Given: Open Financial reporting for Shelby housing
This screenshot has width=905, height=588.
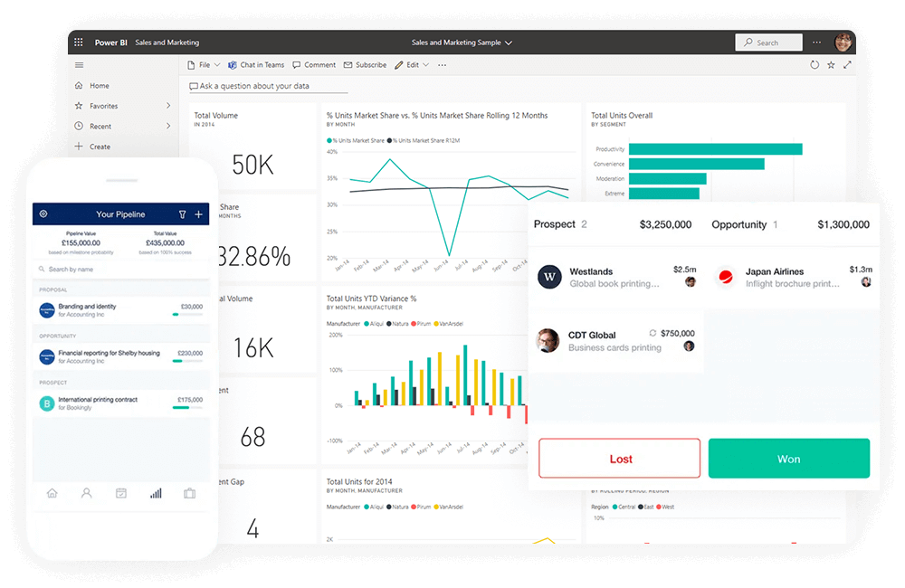Looking at the screenshot, I should click(121, 356).
